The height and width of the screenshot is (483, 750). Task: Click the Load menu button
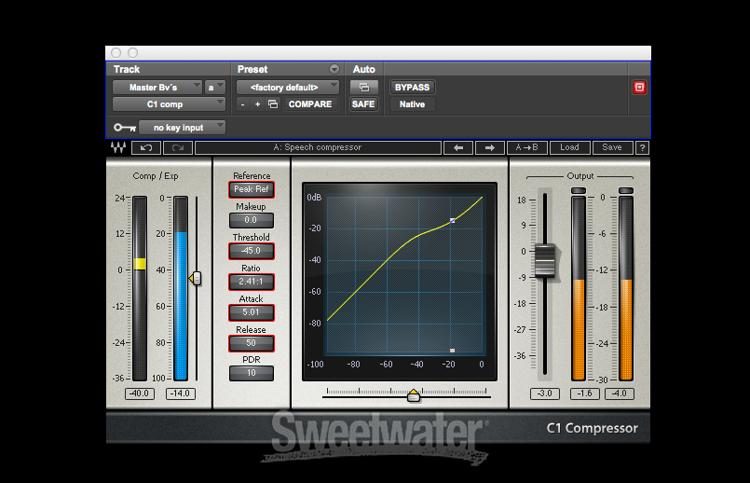(x=570, y=148)
